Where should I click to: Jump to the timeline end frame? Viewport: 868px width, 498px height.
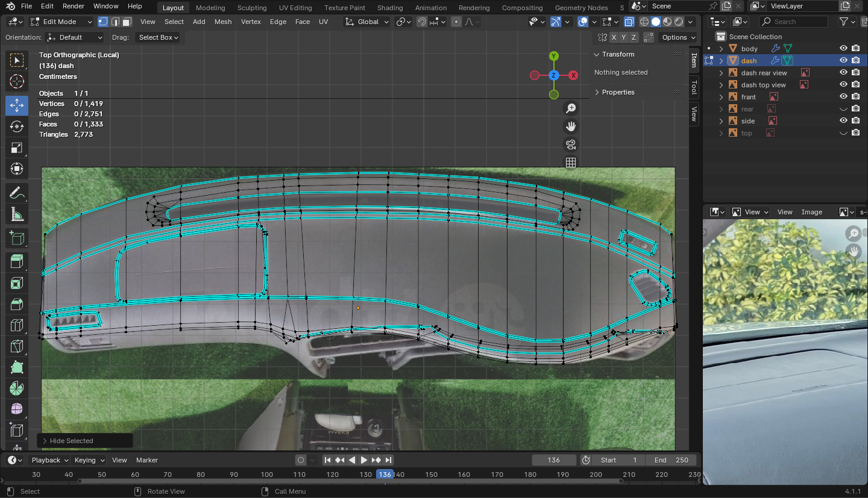pyautogui.click(x=389, y=460)
